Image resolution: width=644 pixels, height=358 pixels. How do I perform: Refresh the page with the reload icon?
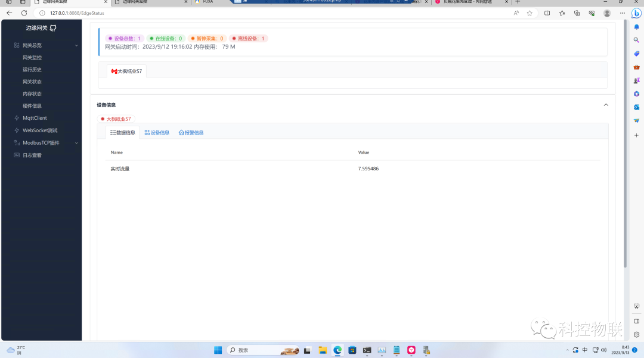(x=24, y=13)
